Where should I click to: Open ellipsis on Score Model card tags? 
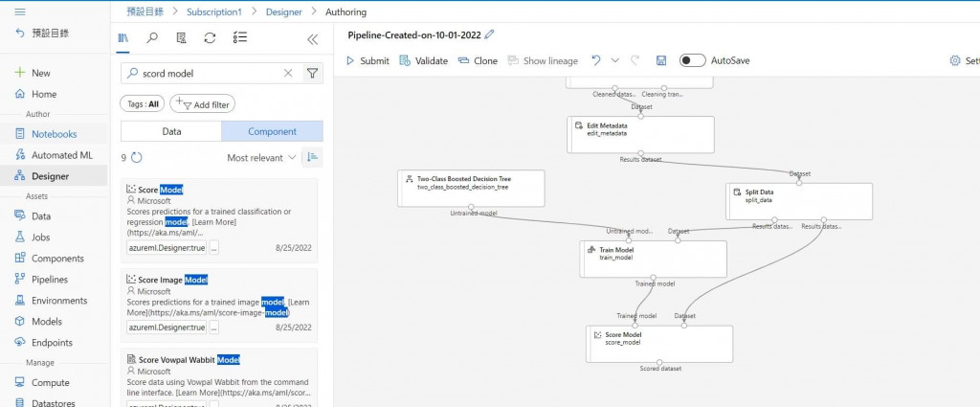(213, 248)
